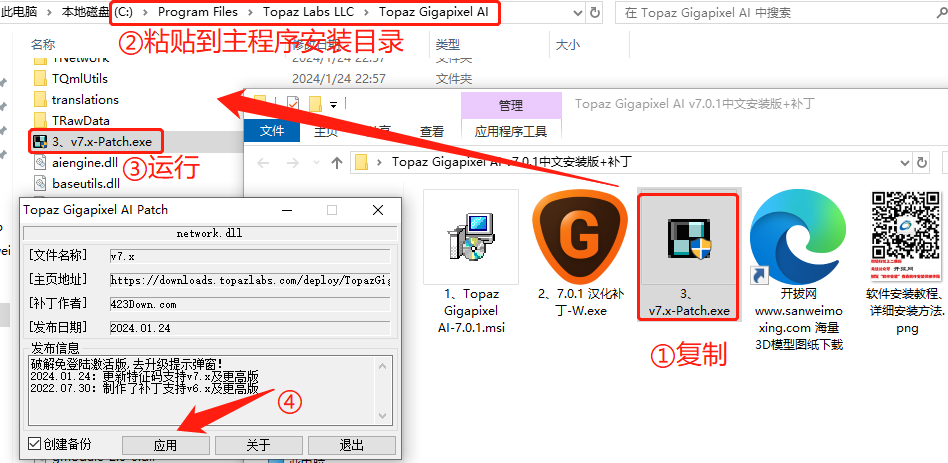This screenshot has width=948, height=463.
Task: Click TQmlUtils modified date 2024/1/24 22:57
Action: pos(339,79)
